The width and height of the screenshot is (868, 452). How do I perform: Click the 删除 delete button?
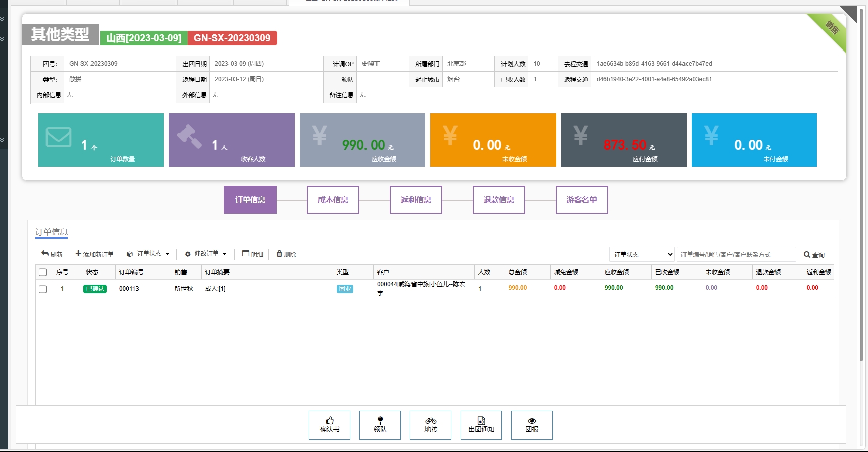pos(286,254)
